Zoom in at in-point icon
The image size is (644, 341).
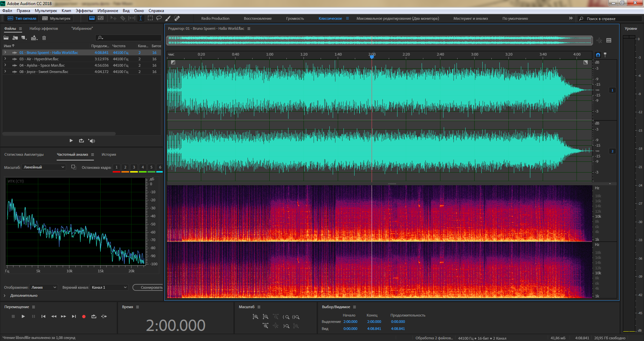pos(286,317)
